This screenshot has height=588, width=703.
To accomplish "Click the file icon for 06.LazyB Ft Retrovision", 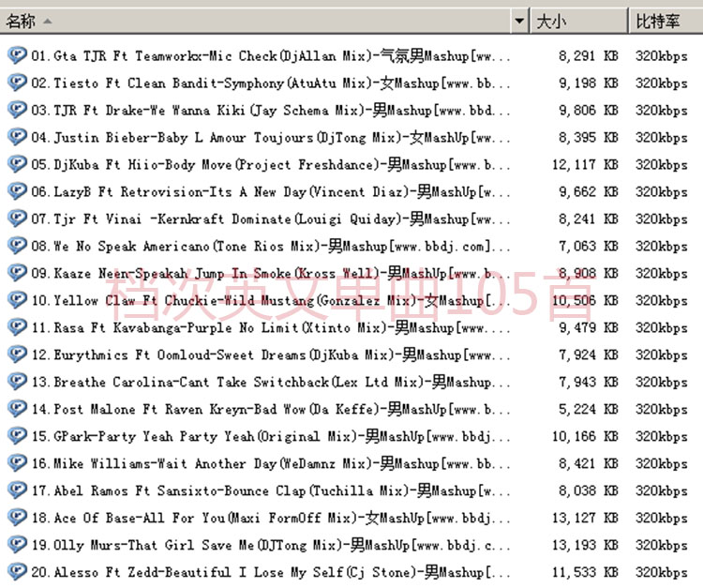I will 17,191.
